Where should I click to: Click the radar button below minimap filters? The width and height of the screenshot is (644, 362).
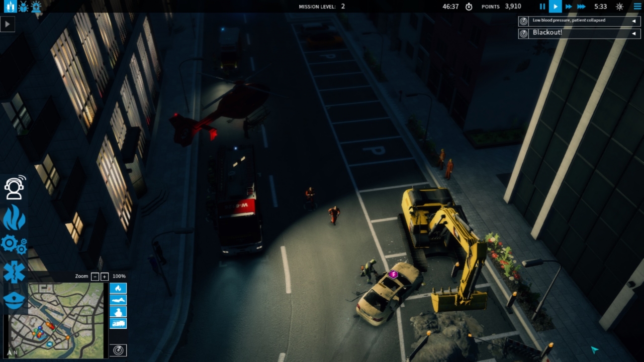[118, 350]
